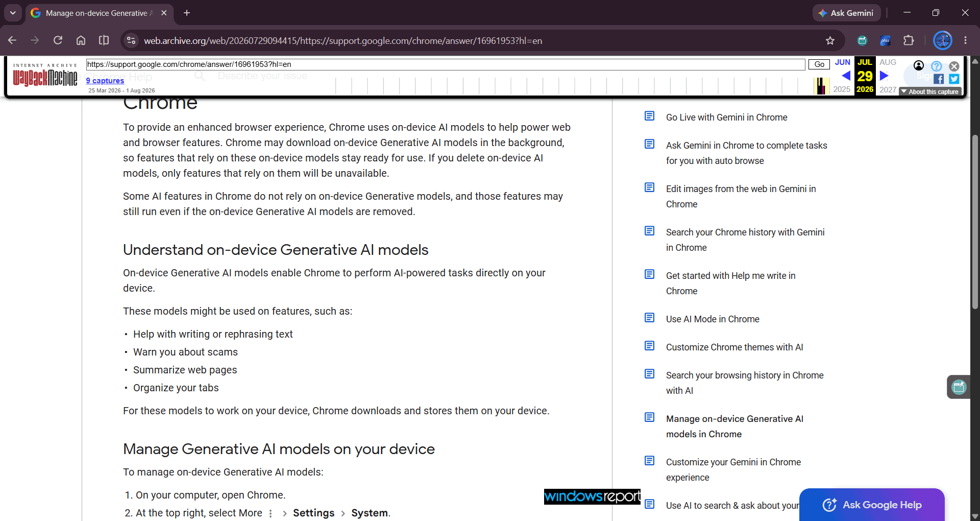Open a new tab
Image resolution: width=980 pixels, height=521 pixels.
187,13
